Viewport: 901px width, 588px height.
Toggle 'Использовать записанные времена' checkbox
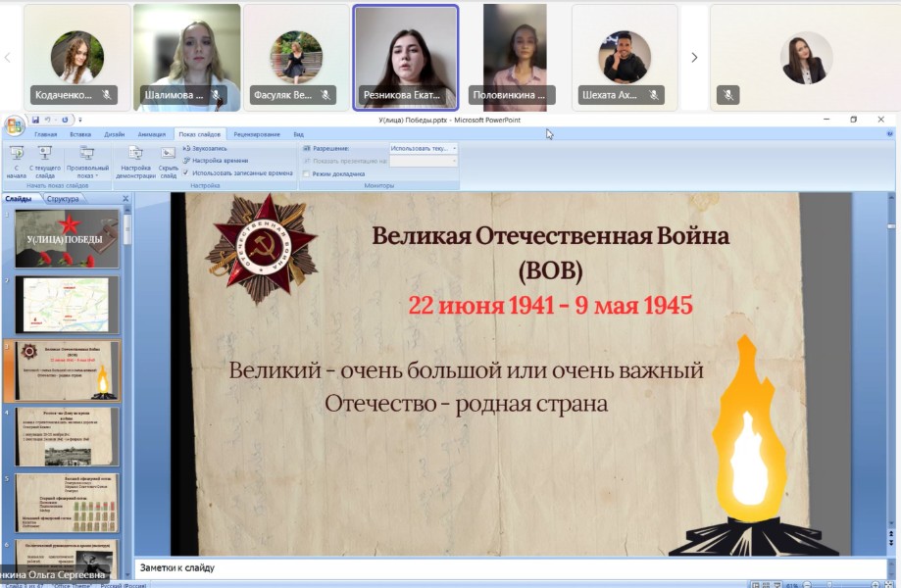pos(186,172)
